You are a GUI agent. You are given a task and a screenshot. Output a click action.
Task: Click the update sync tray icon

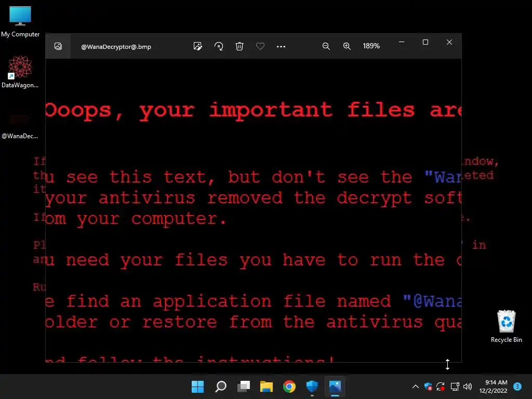point(441,387)
